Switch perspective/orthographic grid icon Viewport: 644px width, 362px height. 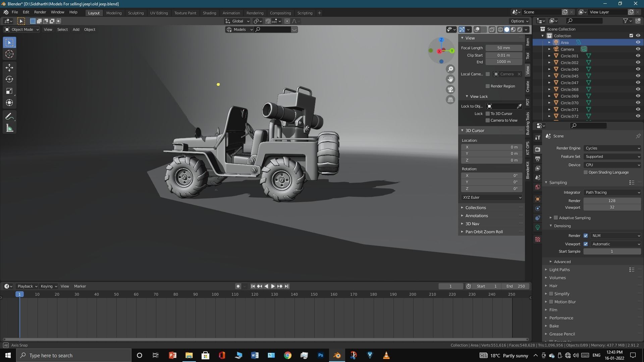click(x=450, y=100)
